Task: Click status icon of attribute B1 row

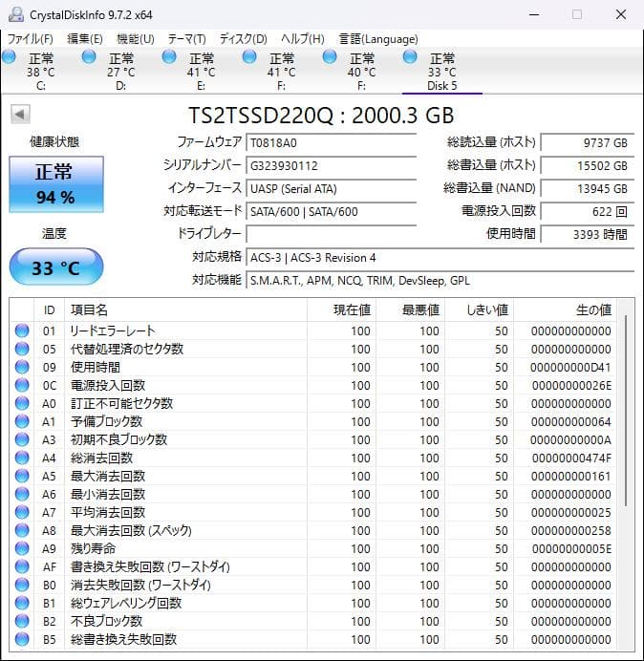Action: click(x=22, y=603)
